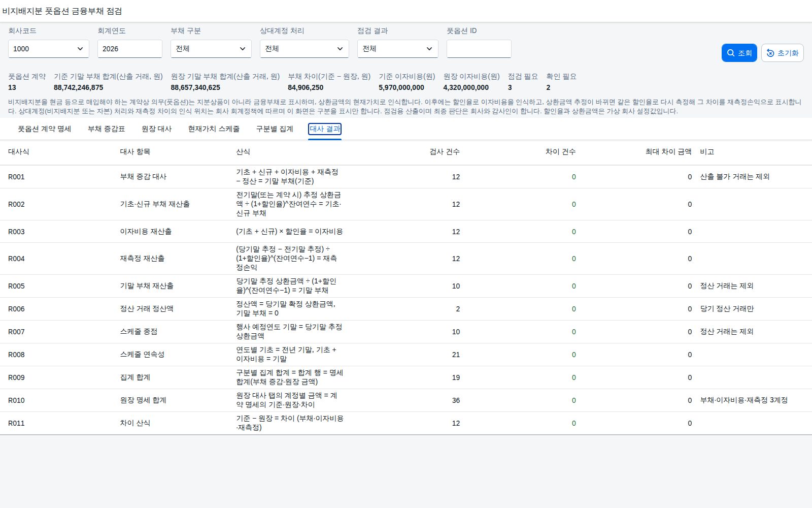Viewport: 812px width, 508px height.
Task: Select row R004 cell
Action: pos(16,259)
